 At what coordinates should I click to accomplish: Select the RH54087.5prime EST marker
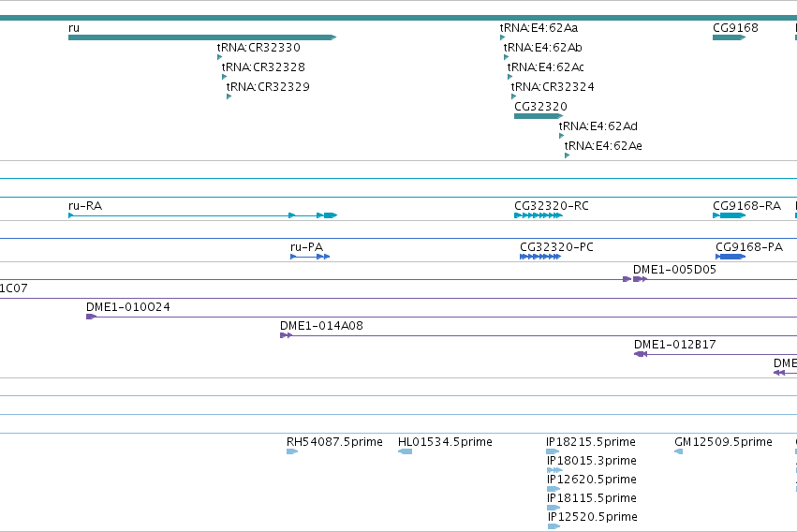tap(292, 451)
